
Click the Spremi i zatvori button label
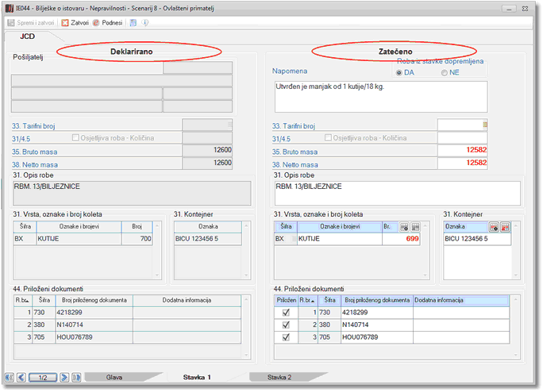coord(36,23)
